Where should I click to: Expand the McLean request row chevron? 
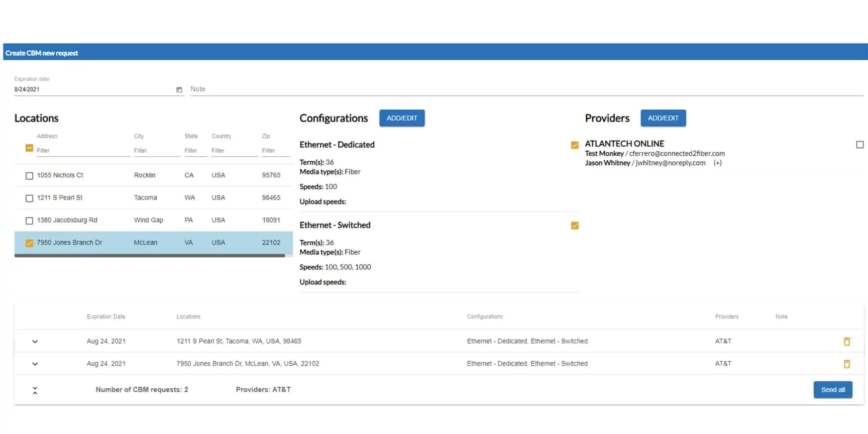[x=35, y=364]
